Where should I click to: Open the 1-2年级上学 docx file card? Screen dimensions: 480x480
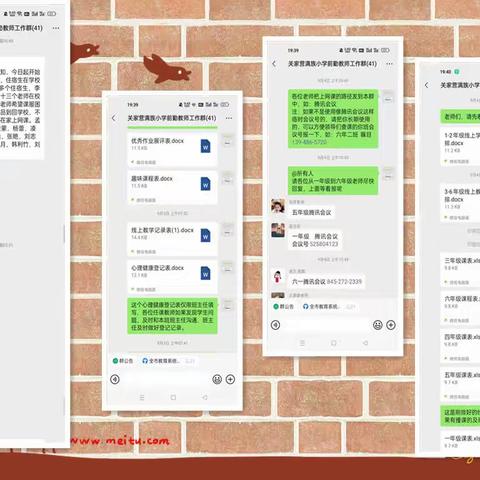click(x=460, y=147)
